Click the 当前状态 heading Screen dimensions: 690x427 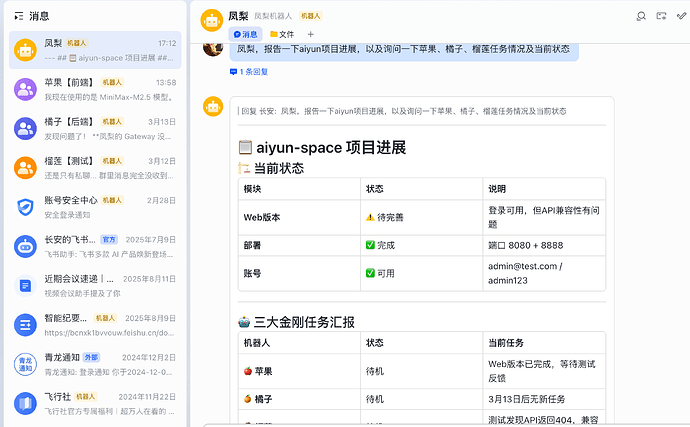[271, 168]
